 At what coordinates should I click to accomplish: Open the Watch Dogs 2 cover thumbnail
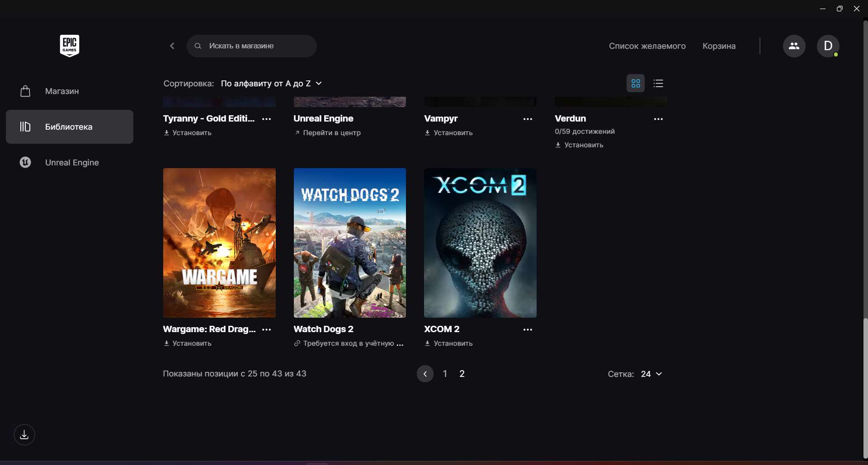(349, 243)
